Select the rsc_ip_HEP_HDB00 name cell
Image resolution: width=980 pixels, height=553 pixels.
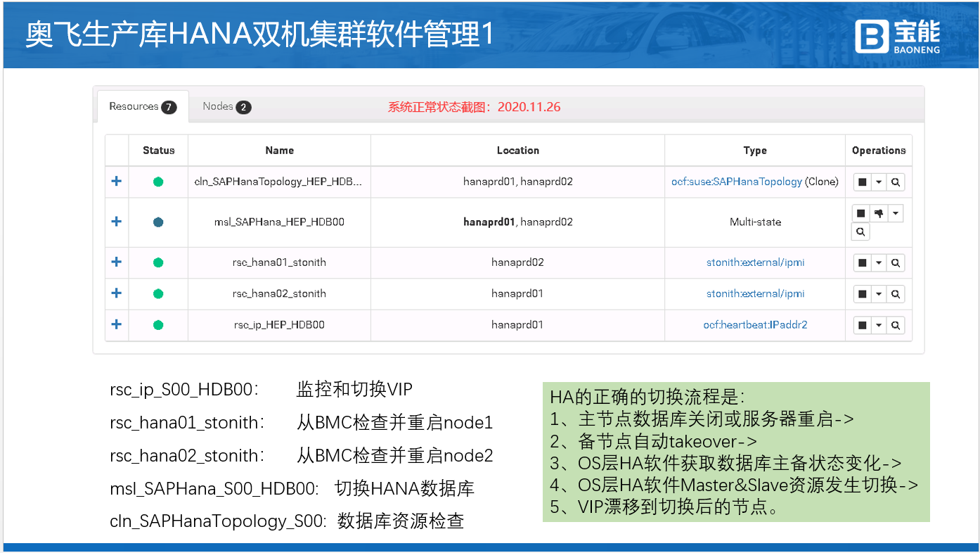point(280,325)
